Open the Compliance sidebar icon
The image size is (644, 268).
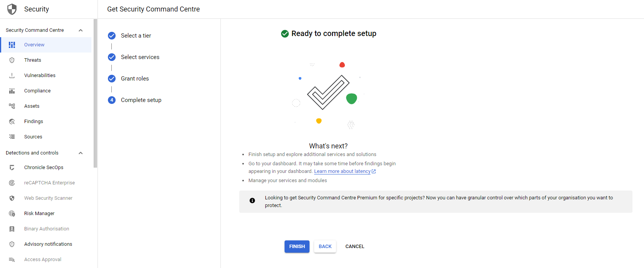pyautogui.click(x=12, y=90)
